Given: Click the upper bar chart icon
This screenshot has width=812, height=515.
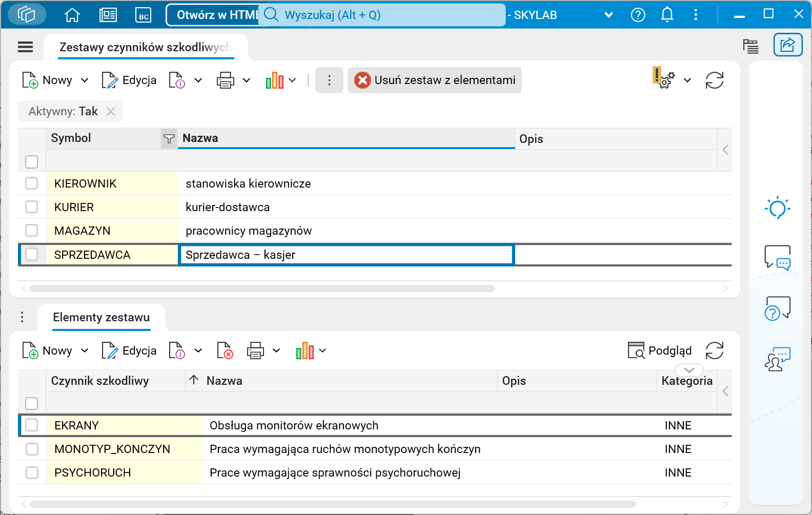Looking at the screenshot, I should 275,80.
